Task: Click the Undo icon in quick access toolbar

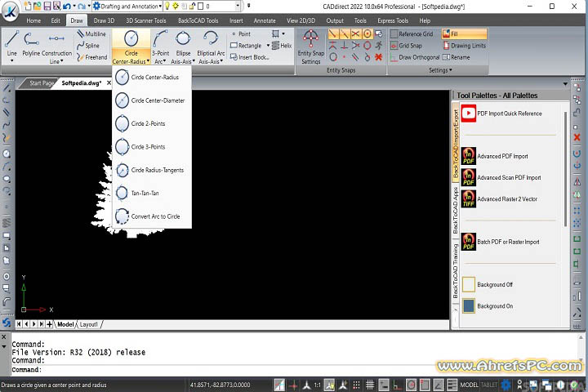Action: coord(67,6)
